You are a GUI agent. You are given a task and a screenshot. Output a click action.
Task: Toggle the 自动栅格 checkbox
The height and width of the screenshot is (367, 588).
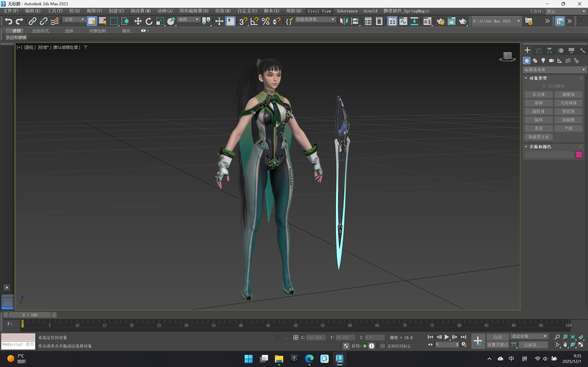click(x=544, y=86)
